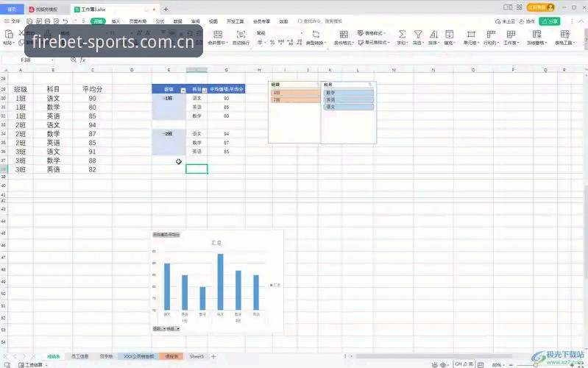
Task: Click the Fill (填充) icon
Action: pyautogui.click(x=449, y=34)
